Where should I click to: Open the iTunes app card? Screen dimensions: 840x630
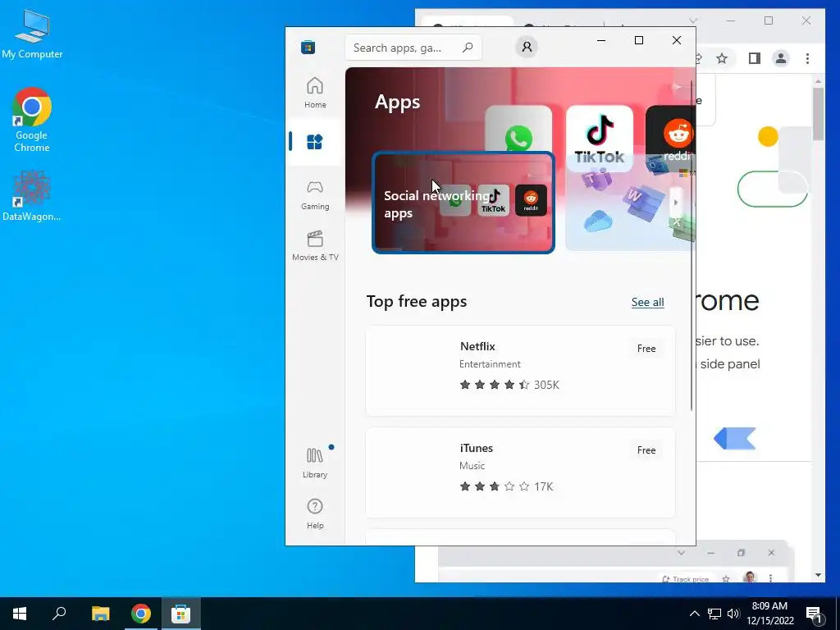click(x=520, y=472)
